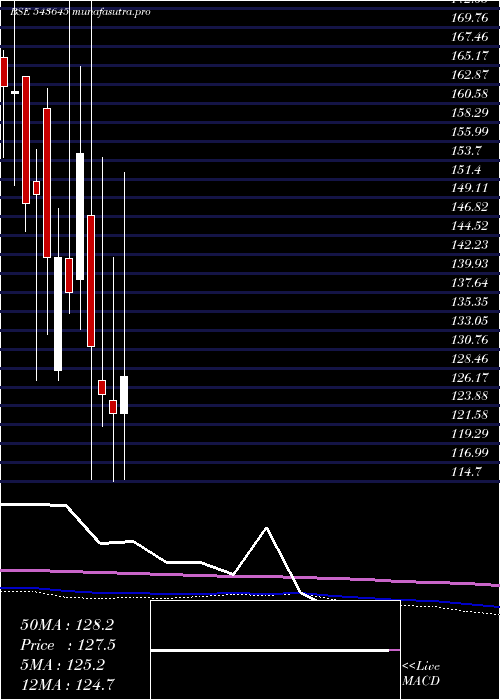
Task: Select the 121.58 axis value
Action: (x=470, y=415)
